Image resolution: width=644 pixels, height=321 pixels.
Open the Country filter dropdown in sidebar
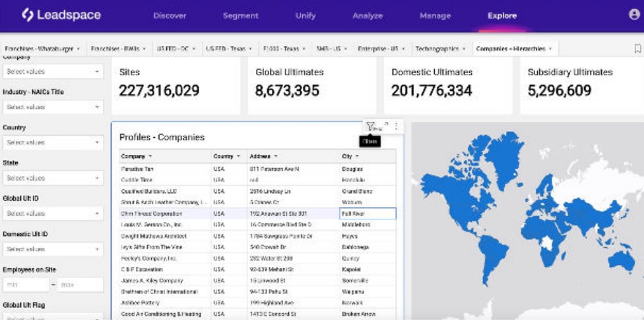click(x=53, y=143)
